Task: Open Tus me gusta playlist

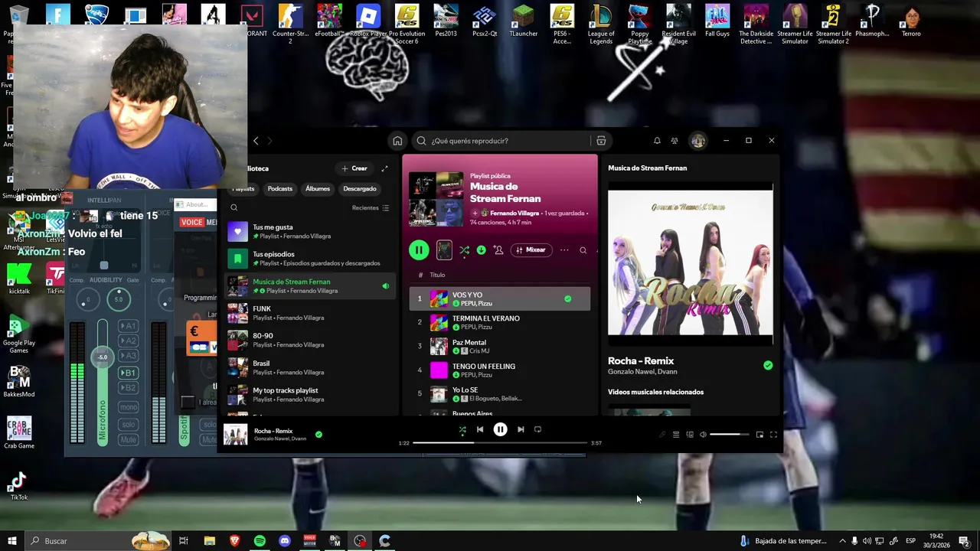Action: tap(310, 232)
